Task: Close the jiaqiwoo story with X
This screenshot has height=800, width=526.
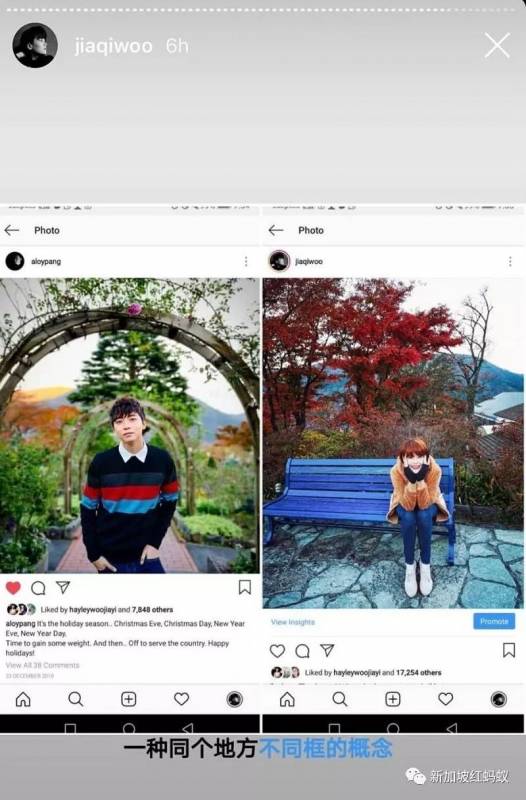Action: click(497, 46)
